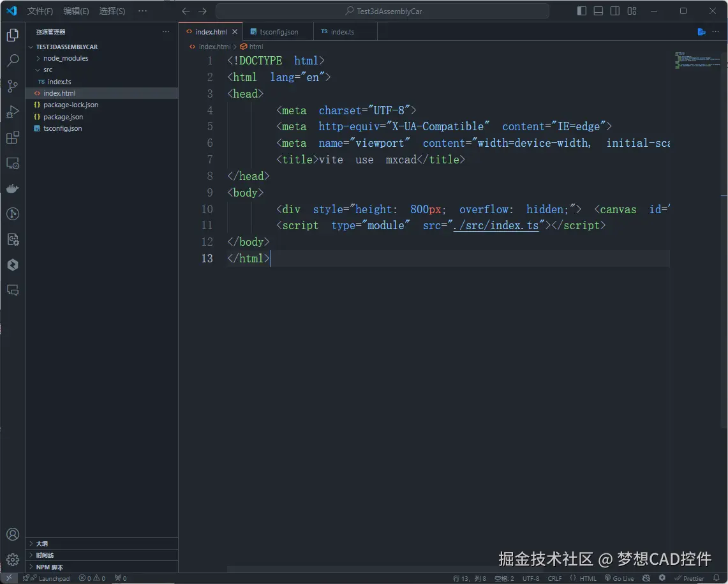The width and height of the screenshot is (728, 584).
Task: Open the Remote Explorer view
Action: click(13, 163)
